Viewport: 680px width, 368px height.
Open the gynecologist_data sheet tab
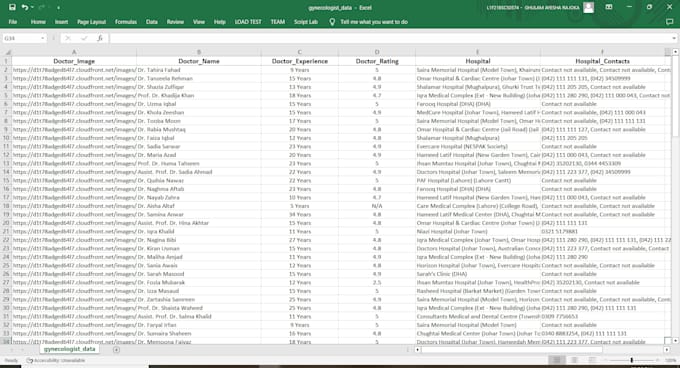coord(69,349)
